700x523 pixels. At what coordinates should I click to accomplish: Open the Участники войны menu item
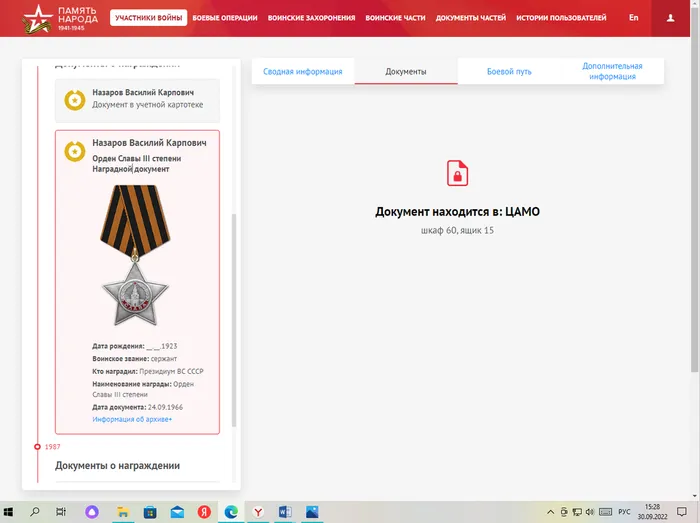(x=149, y=18)
